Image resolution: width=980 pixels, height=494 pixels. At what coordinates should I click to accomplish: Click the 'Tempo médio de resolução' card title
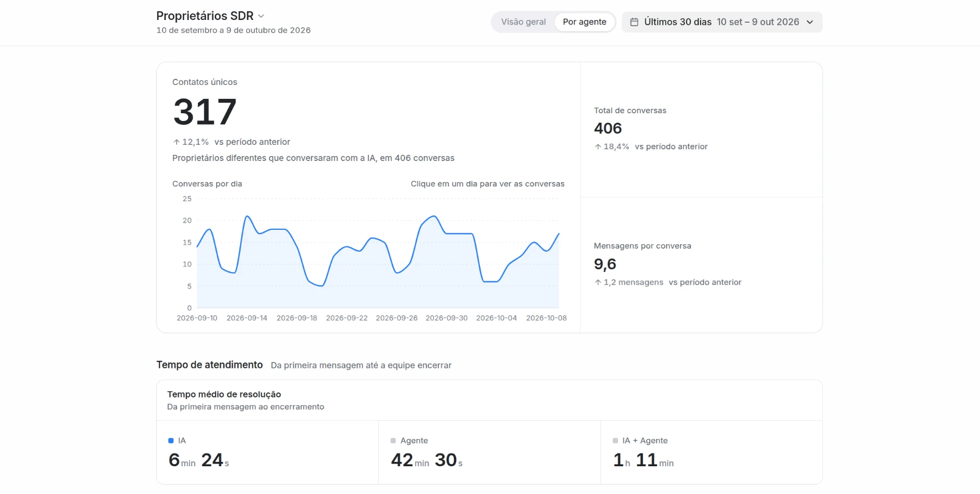click(x=224, y=394)
